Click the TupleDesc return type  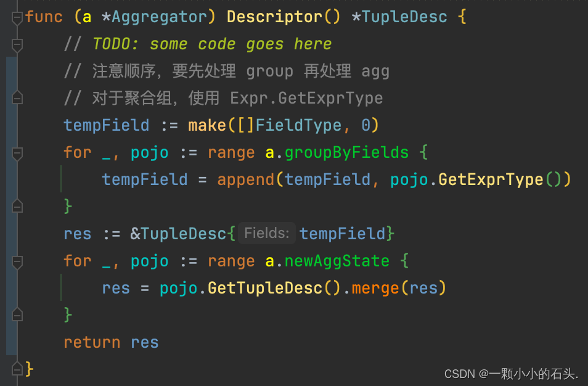[x=404, y=17]
